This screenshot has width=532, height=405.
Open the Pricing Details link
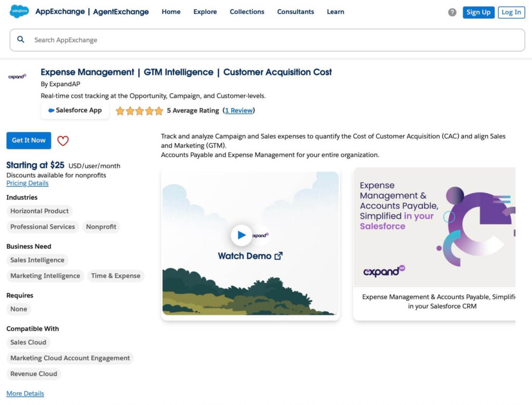tap(28, 183)
